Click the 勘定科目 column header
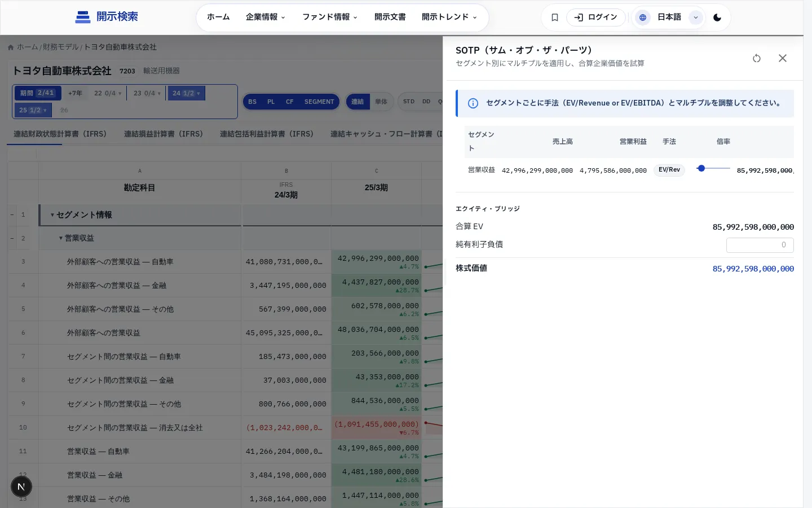Image resolution: width=812 pixels, height=508 pixels. pos(140,188)
